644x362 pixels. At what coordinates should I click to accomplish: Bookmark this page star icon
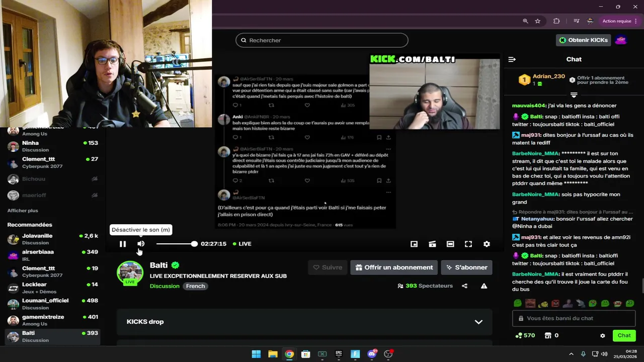click(538, 21)
